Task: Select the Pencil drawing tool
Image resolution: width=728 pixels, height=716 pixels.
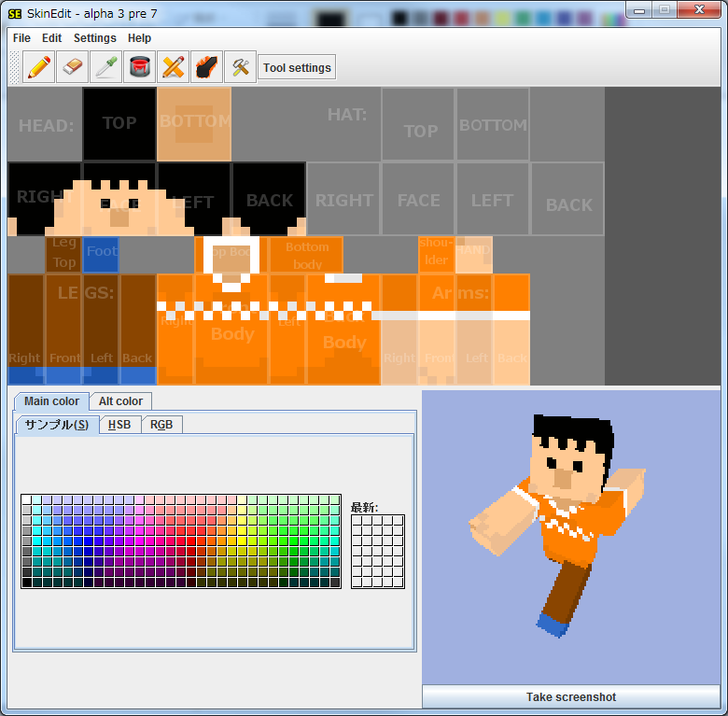Action: (x=39, y=67)
